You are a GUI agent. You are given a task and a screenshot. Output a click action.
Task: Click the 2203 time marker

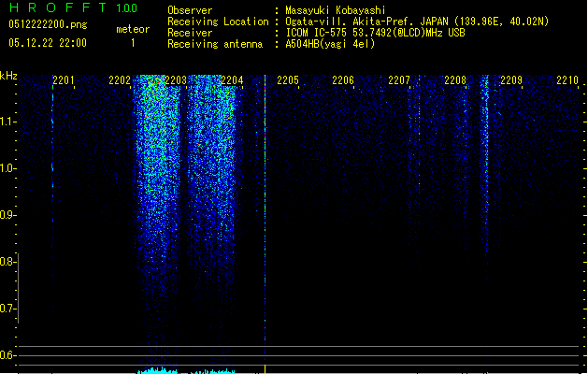(176, 79)
